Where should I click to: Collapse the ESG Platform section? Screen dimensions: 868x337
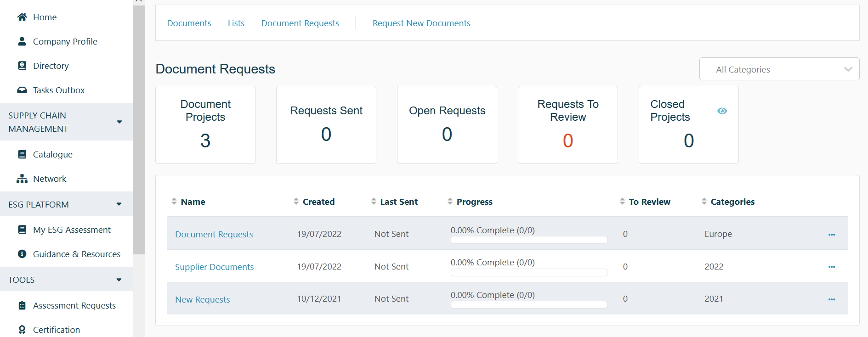coord(119,204)
